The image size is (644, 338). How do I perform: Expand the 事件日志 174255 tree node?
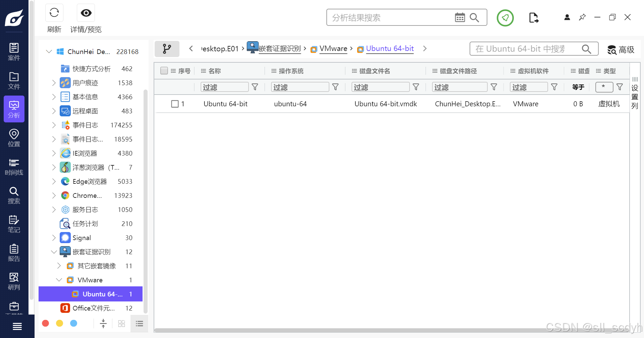pyautogui.click(x=54, y=125)
